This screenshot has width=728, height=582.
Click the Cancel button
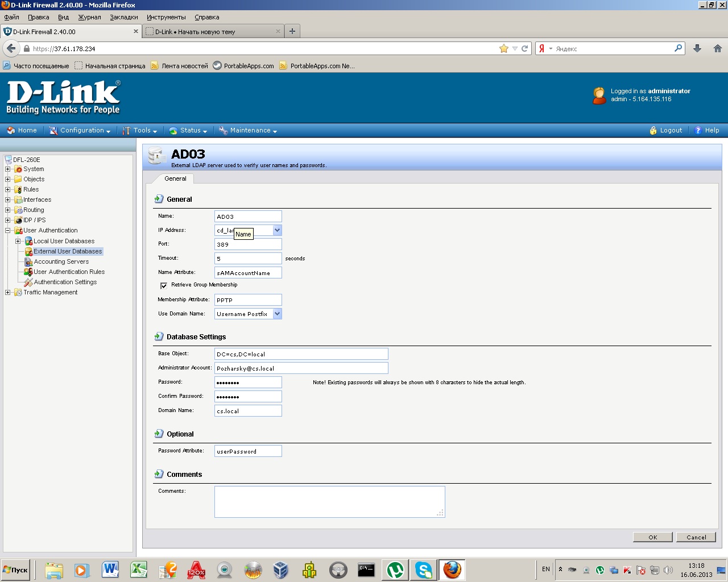696,537
